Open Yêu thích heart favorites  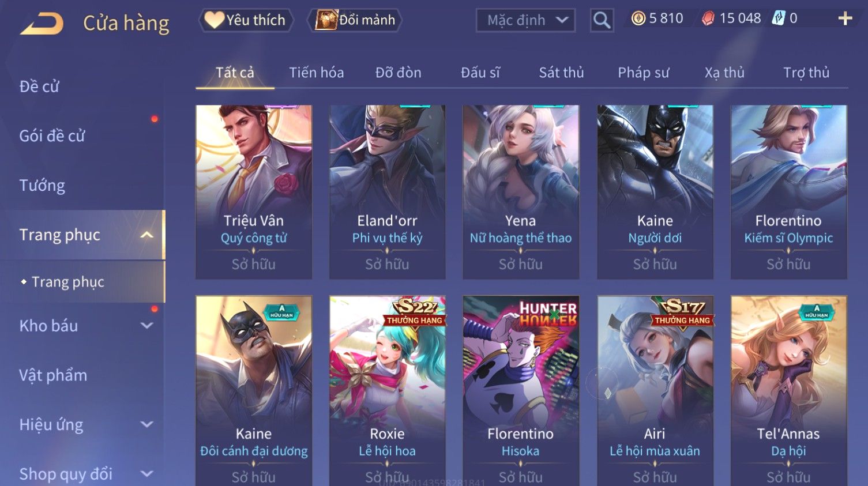[x=246, y=20]
